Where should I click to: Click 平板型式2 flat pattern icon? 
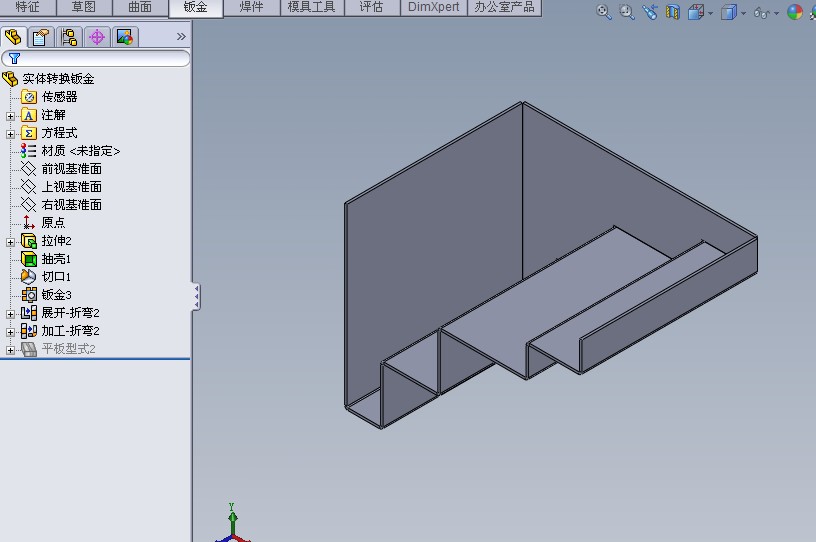coord(29,349)
